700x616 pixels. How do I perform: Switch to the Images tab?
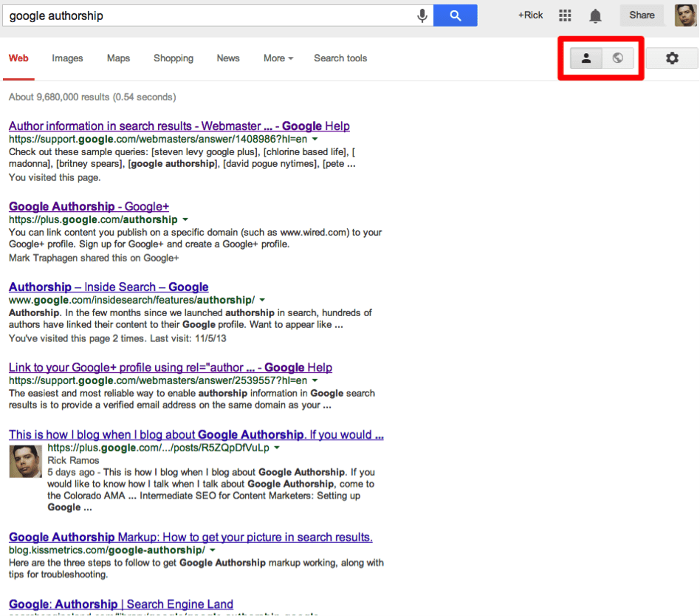[x=67, y=58]
